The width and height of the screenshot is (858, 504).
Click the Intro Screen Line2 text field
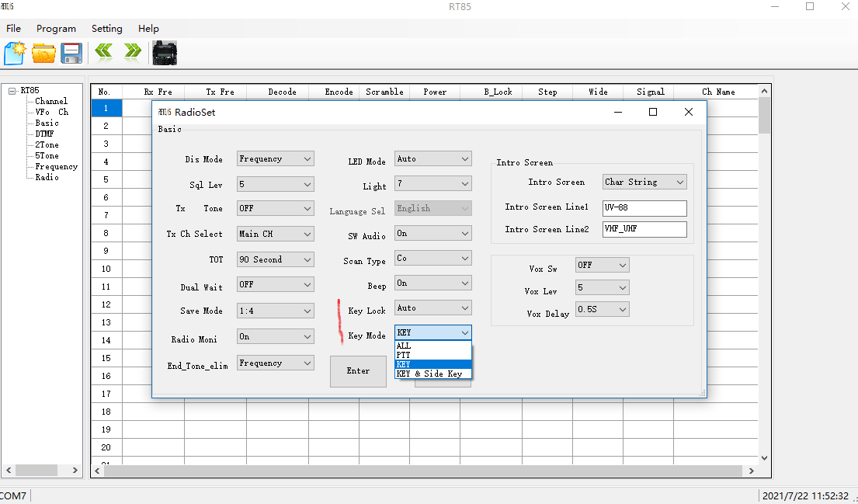644,229
